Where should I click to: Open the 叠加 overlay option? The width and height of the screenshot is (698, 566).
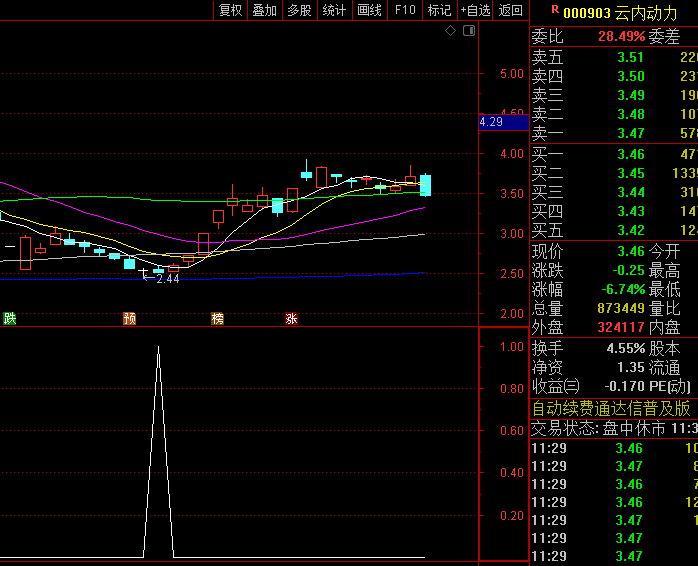pos(264,10)
